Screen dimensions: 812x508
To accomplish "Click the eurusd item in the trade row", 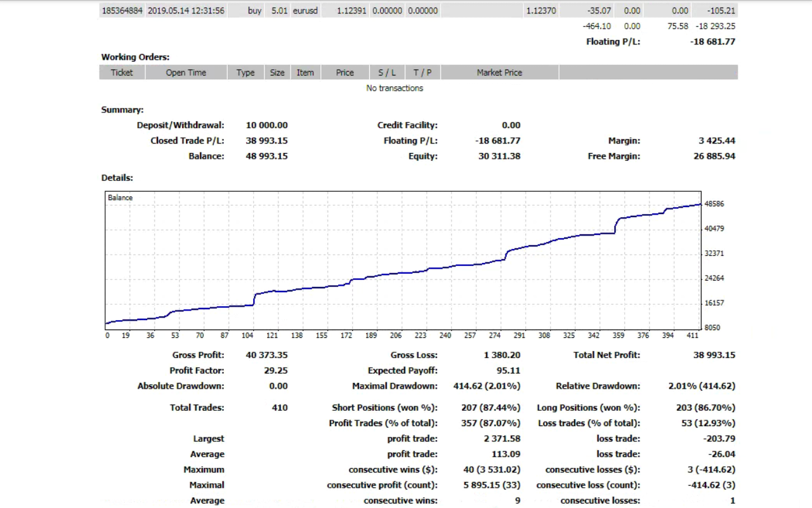I will (305, 11).
